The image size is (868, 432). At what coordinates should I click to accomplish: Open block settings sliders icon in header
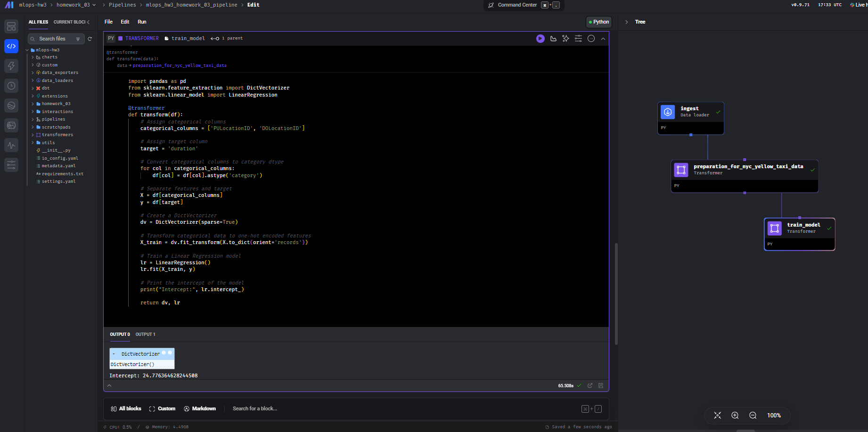pyautogui.click(x=578, y=39)
